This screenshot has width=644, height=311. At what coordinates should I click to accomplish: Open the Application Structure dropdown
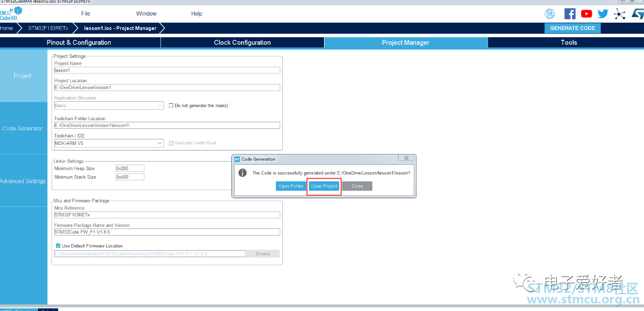[109, 106]
